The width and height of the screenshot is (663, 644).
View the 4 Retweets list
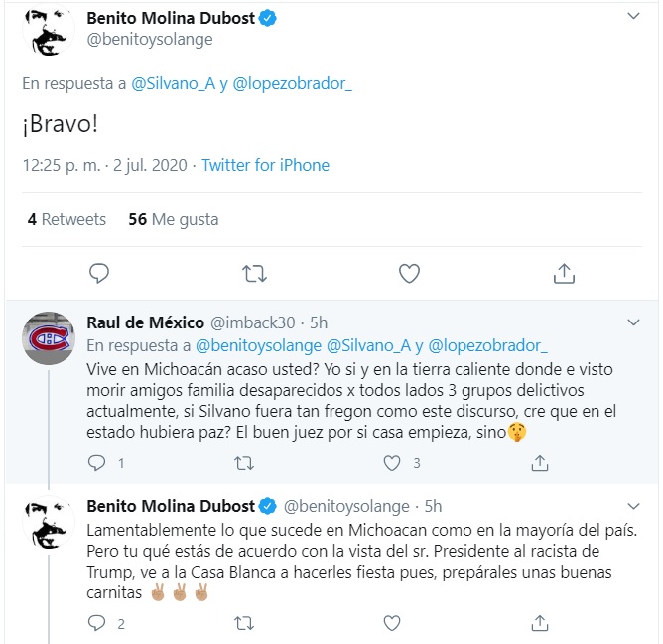(x=66, y=219)
